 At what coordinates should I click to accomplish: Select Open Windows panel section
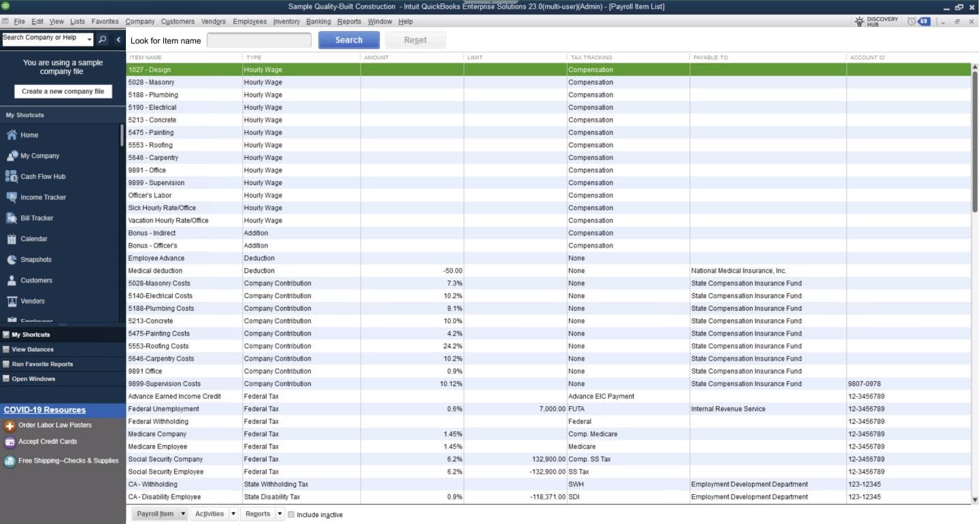pyautogui.click(x=63, y=379)
